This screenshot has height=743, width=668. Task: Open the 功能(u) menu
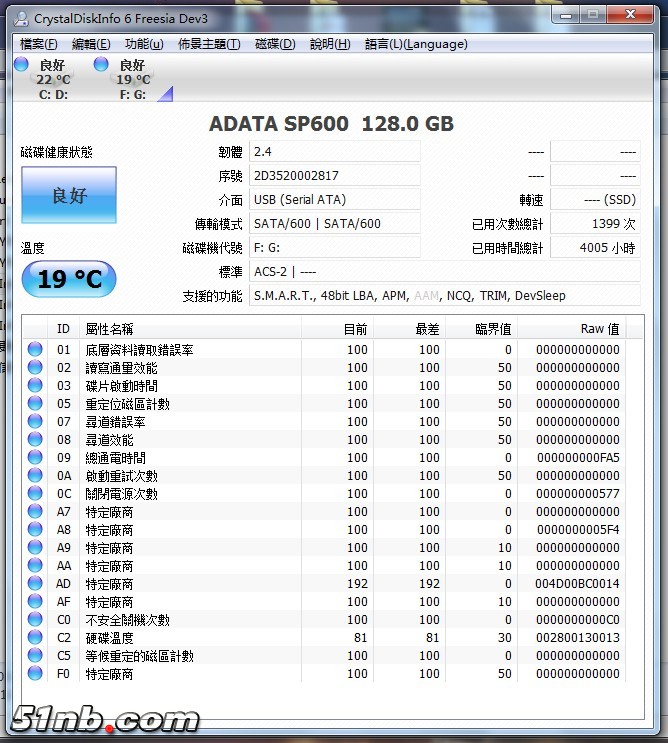(144, 44)
